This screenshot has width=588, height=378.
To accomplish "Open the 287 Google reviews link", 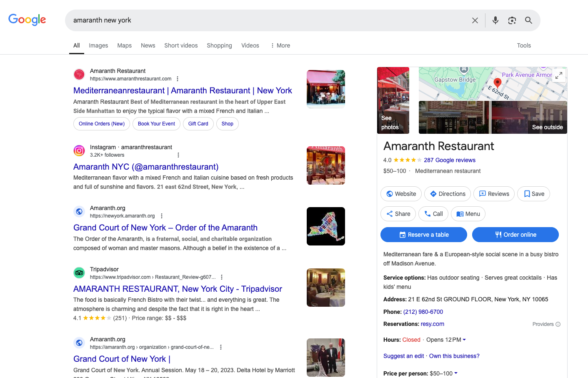I will click(450, 160).
